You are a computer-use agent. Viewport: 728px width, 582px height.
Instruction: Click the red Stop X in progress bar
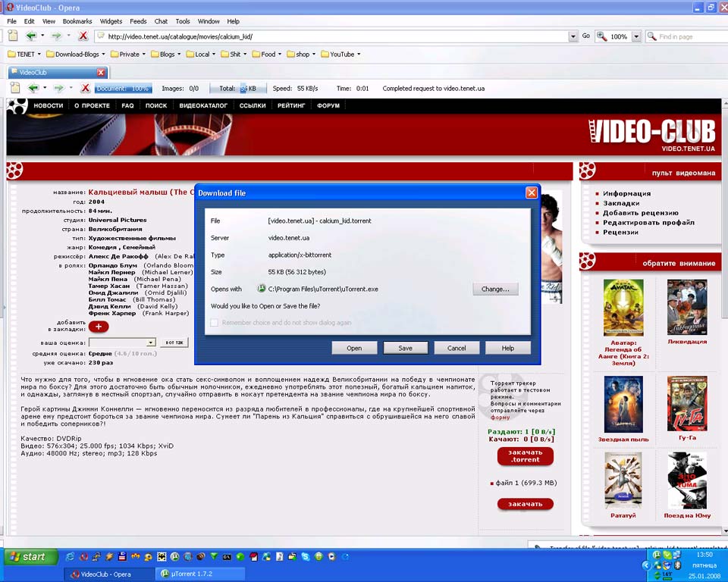tap(85, 88)
